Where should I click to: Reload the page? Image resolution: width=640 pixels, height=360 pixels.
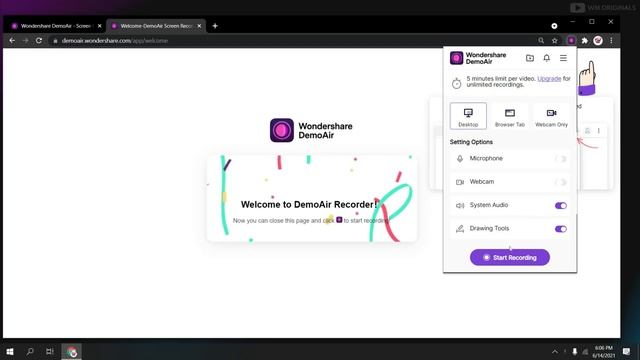tap(39, 40)
